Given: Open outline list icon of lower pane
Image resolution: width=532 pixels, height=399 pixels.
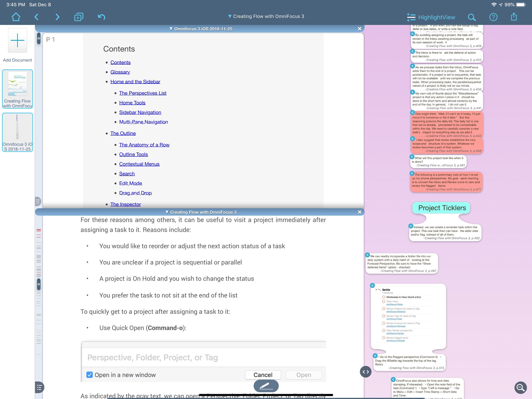Looking at the screenshot, I should coord(40,387).
